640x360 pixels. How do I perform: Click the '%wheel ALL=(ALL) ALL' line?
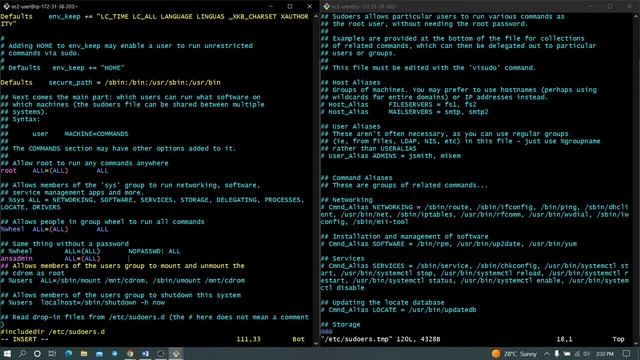click(x=54, y=229)
